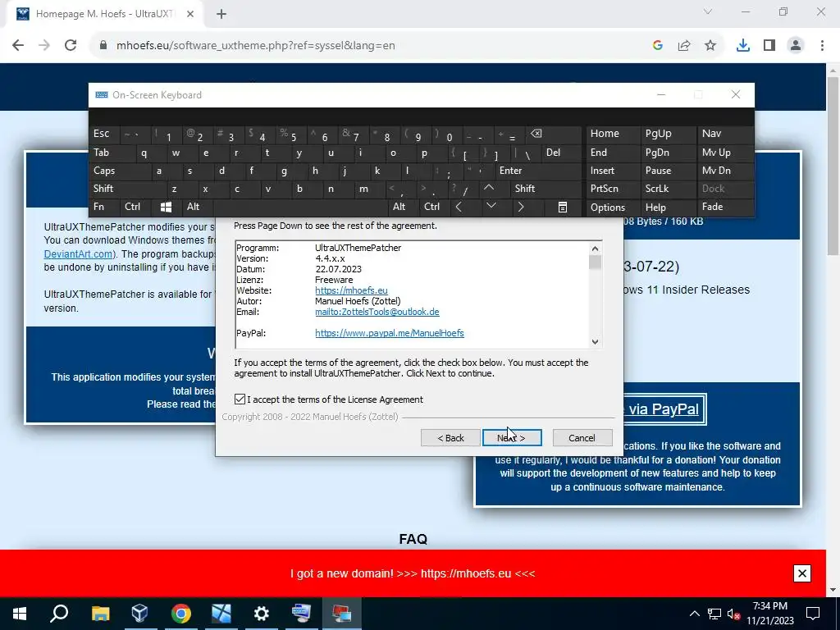Click the ZottelsTools email link
The image size is (840, 630).
point(377,312)
